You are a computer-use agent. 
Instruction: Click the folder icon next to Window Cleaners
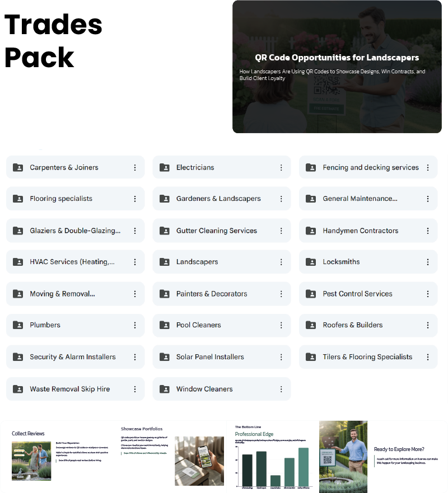tap(164, 389)
